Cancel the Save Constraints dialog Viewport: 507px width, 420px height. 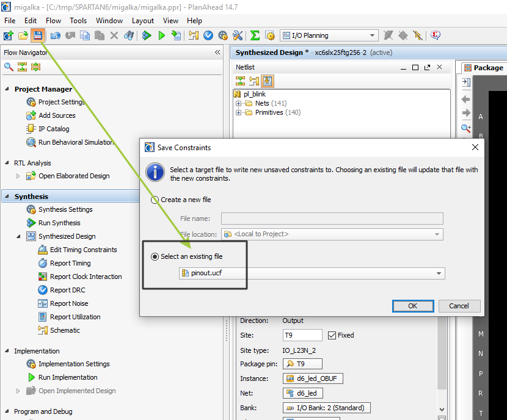point(459,306)
